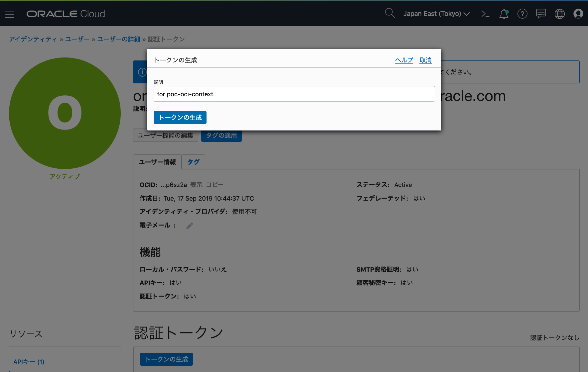Select the ユーザー情報 tab

(x=157, y=162)
